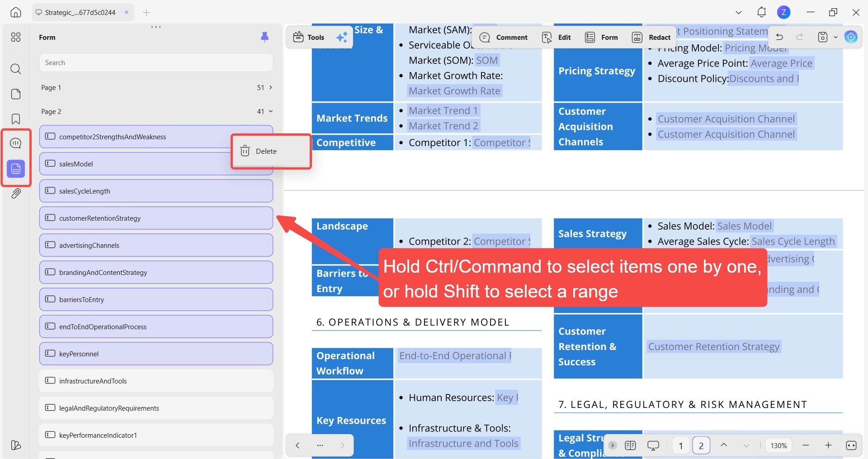Select salesCycleLength field item
Image resolution: width=868 pixels, height=459 pixels.
tap(156, 191)
